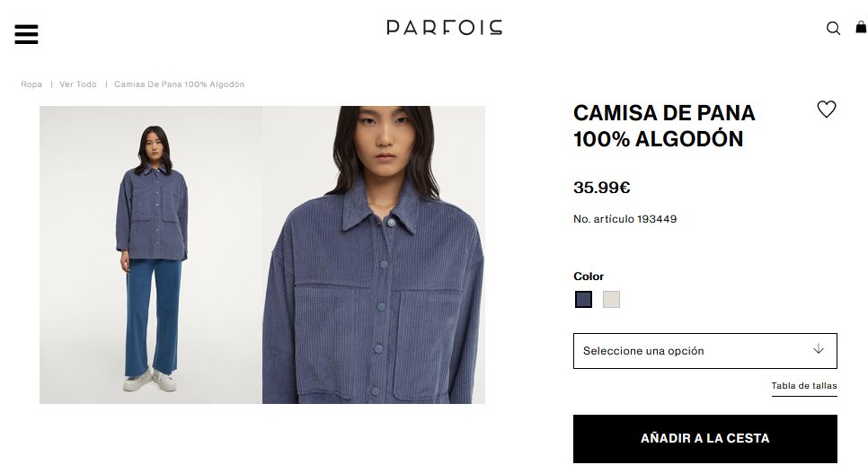Select the navy blue color swatch

point(583,299)
